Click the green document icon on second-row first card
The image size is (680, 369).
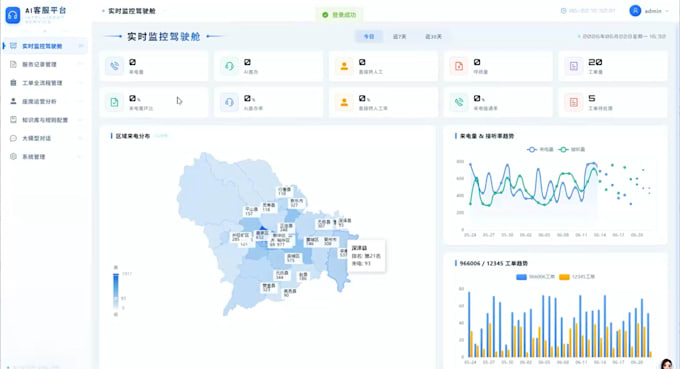[x=114, y=102]
